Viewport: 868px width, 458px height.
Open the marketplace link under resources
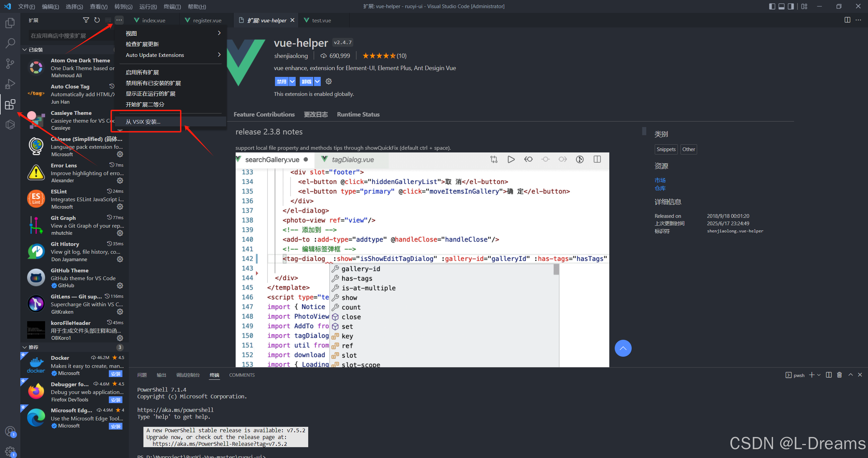[660, 180]
